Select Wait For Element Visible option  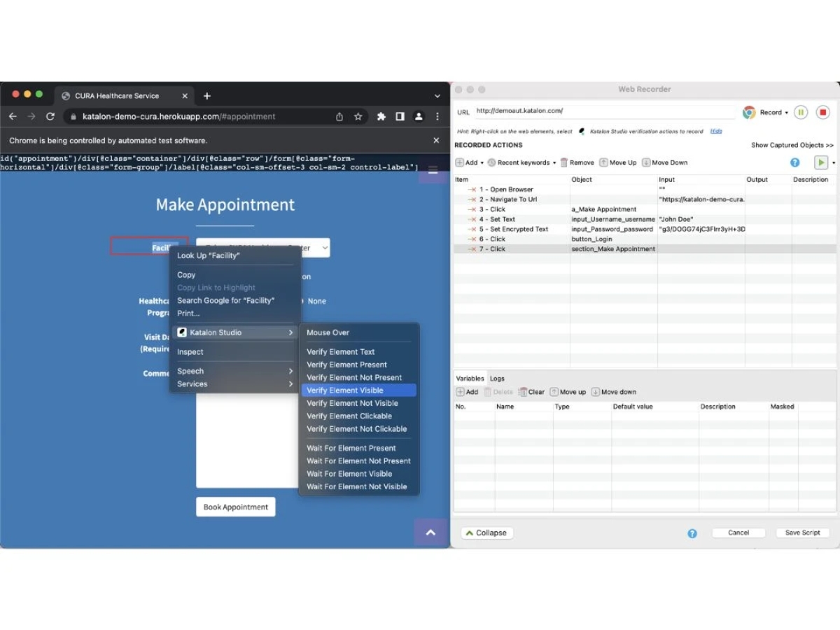[x=359, y=474]
